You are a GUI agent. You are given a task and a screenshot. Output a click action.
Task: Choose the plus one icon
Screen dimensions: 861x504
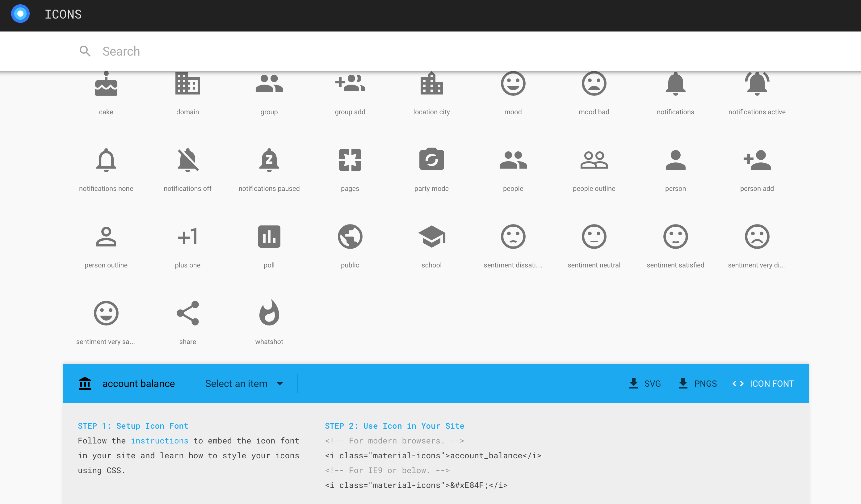pyautogui.click(x=187, y=237)
